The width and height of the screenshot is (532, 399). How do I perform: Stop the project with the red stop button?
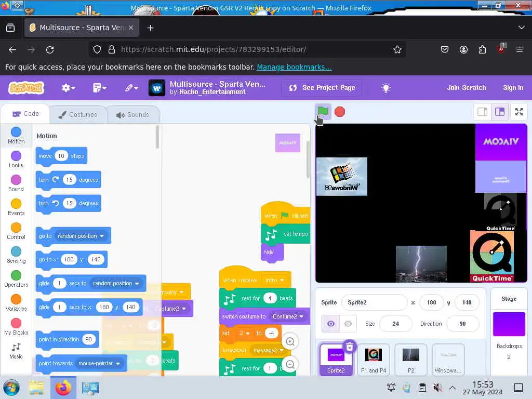[x=340, y=112]
